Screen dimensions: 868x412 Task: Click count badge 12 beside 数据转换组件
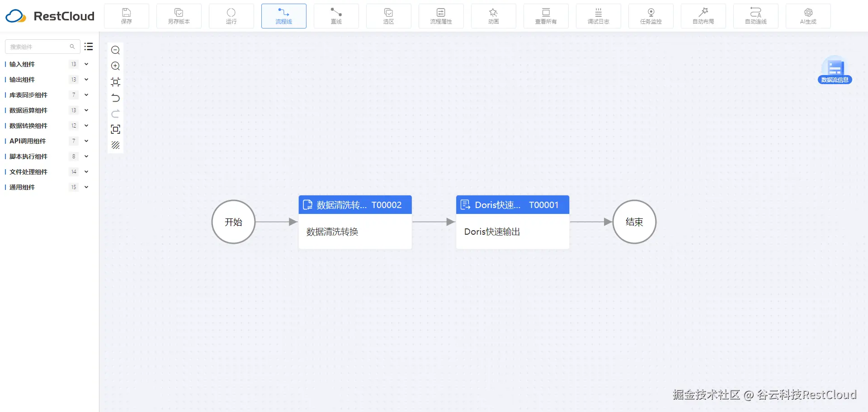point(74,126)
